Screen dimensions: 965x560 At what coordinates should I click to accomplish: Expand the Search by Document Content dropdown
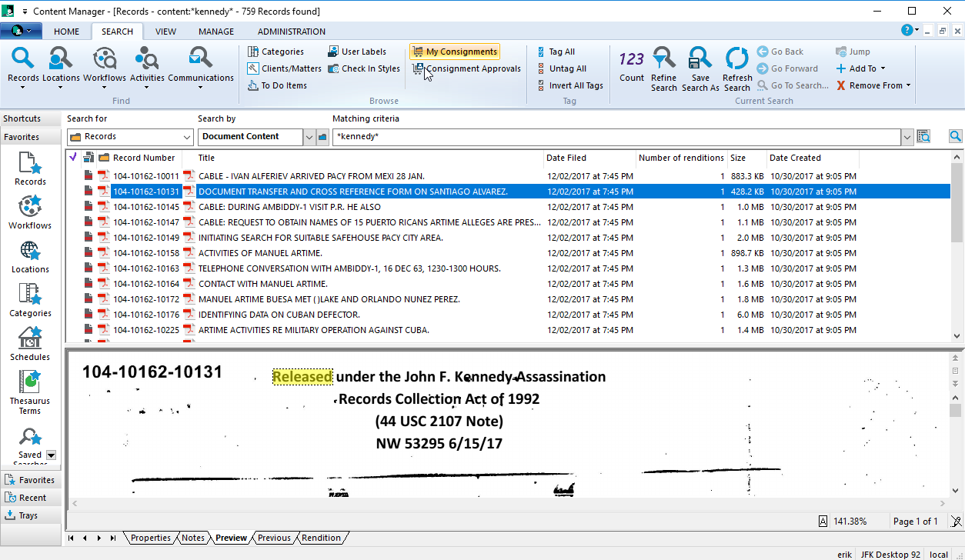309,137
